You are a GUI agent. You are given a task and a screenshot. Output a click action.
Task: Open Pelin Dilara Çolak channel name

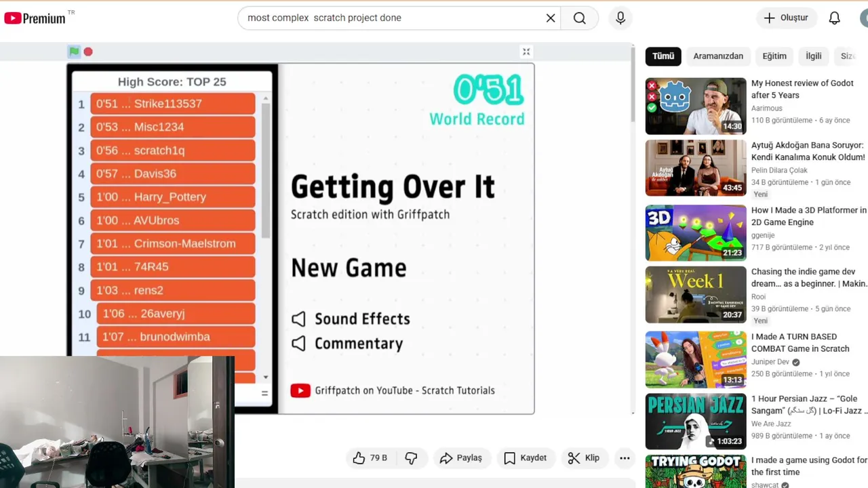coord(779,170)
